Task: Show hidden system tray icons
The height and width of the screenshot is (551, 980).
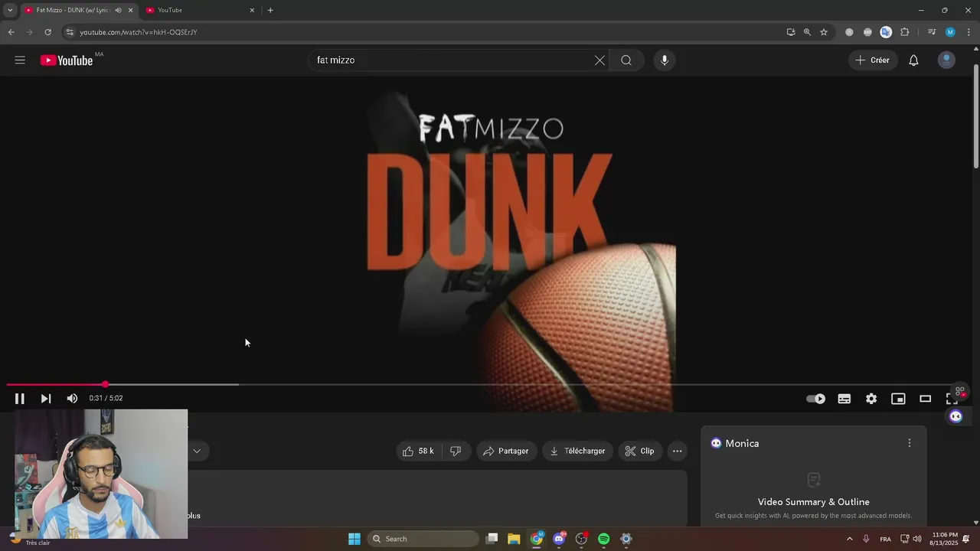Action: (x=849, y=539)
